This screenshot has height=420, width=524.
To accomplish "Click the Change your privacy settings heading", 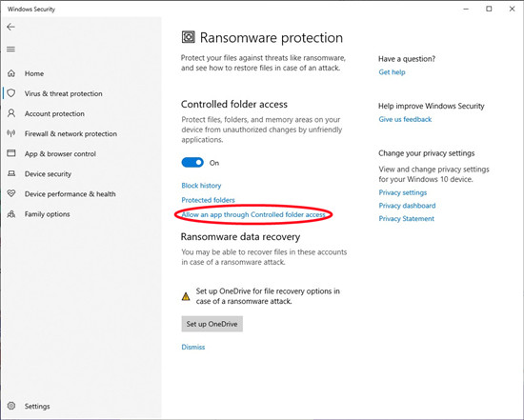I will pos(427,153).
